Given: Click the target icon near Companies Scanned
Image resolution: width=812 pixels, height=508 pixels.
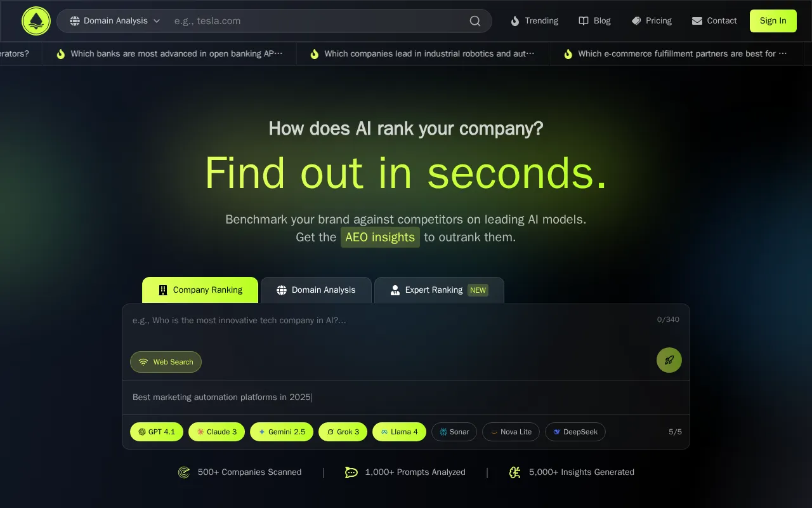Looking at the screenshot, I should click(x=184, y=472).
